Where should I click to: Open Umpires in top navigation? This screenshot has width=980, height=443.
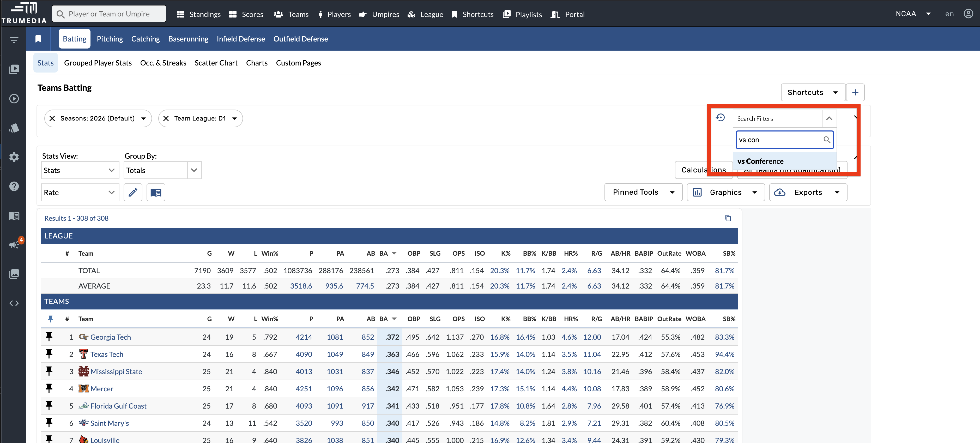[x=379, y=14]
